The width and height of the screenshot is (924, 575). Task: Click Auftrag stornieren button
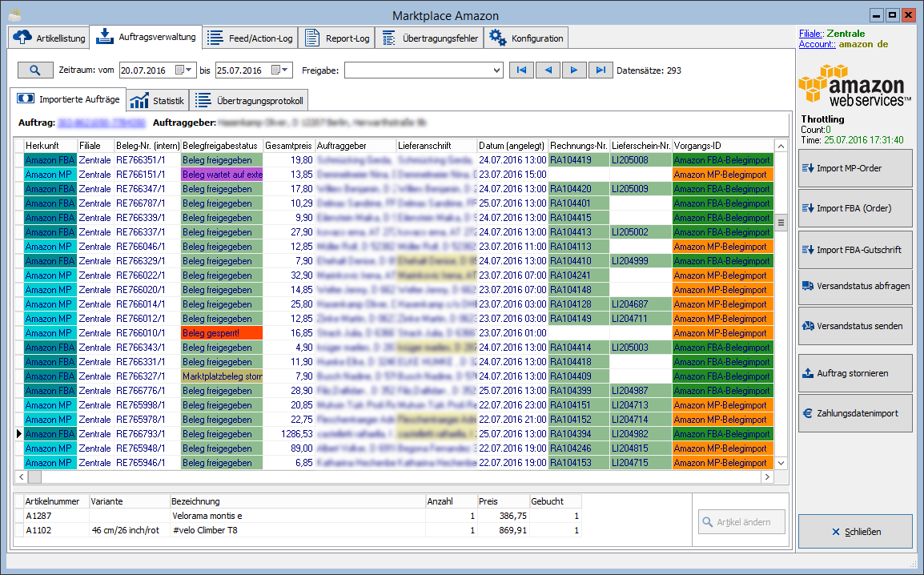(855, 373)
